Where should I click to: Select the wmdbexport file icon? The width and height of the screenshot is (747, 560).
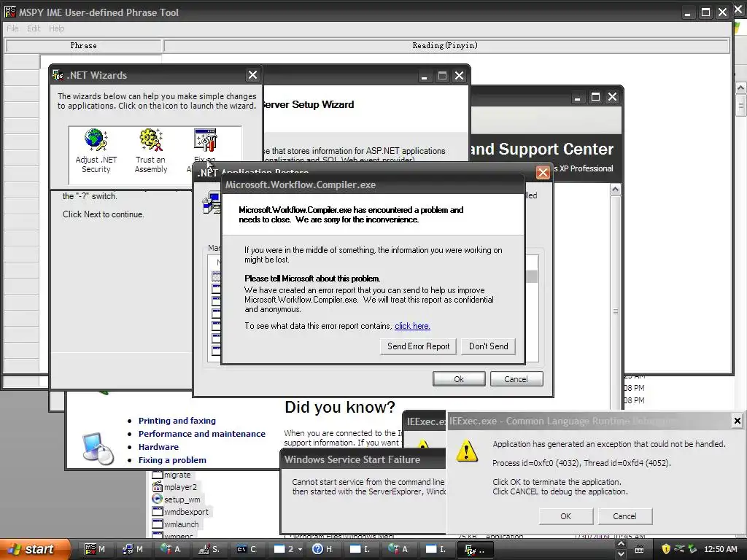[x=158, y=511]
